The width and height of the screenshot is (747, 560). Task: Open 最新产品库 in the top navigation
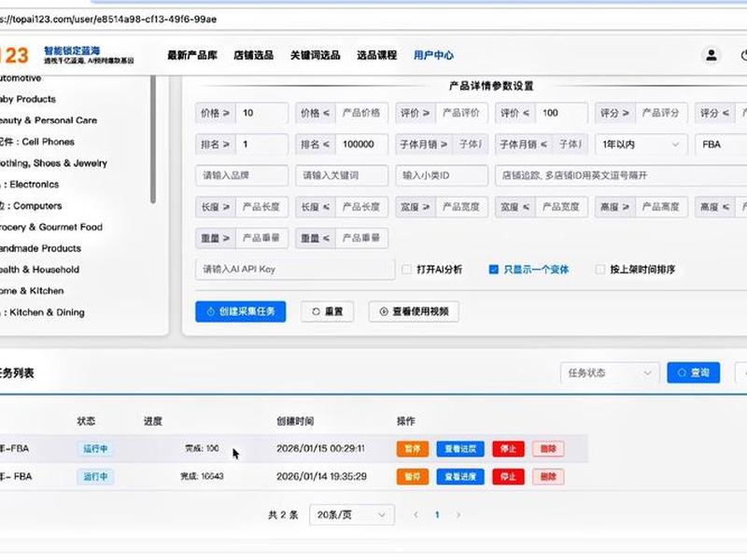192,55
